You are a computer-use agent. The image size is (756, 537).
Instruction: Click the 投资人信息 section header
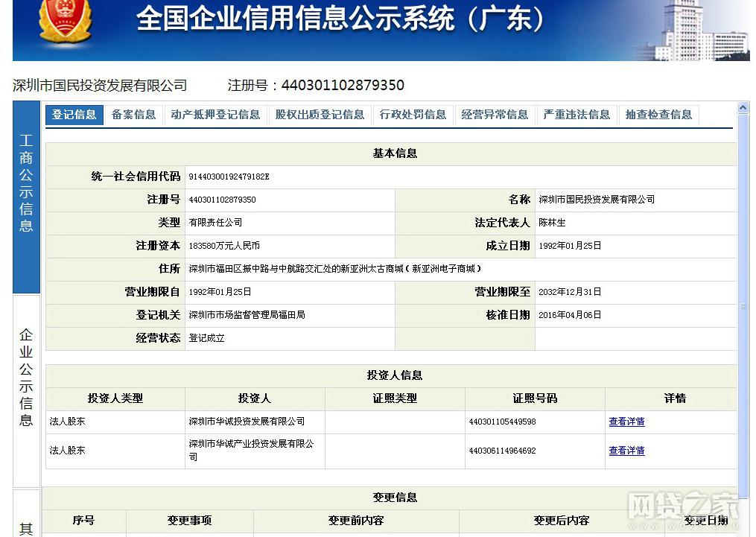[x=395, y=375]
